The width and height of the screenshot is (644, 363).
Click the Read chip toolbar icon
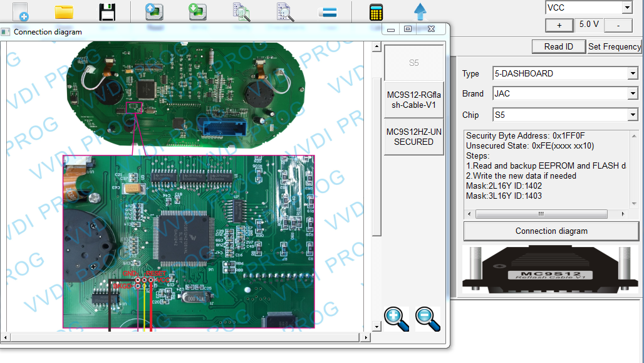tap(155, 12)
